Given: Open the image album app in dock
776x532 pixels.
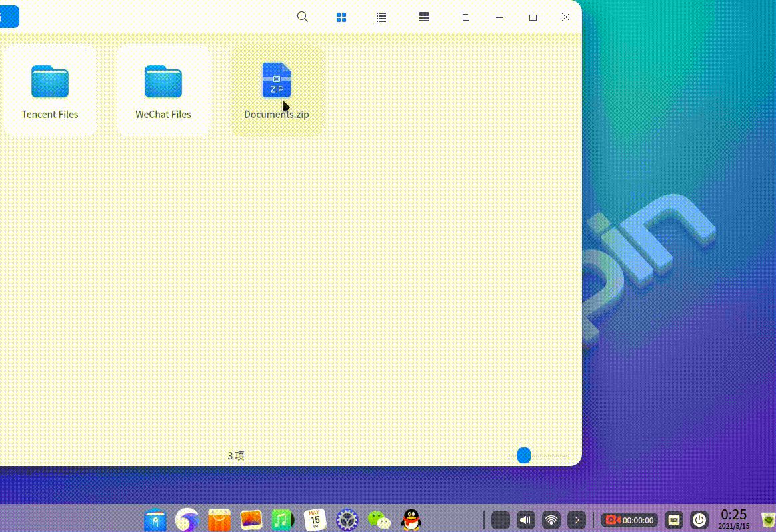Looking at the screenshot, I should tap(251, 520).
